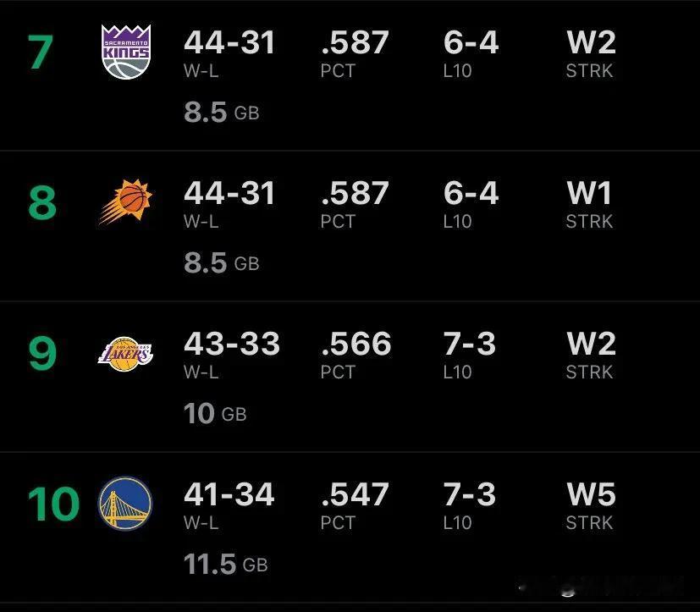Viewport: 700px width, 612px height.
Task: Select the rank 10 number
Action: pyautogui.click(x=53, y=504)
